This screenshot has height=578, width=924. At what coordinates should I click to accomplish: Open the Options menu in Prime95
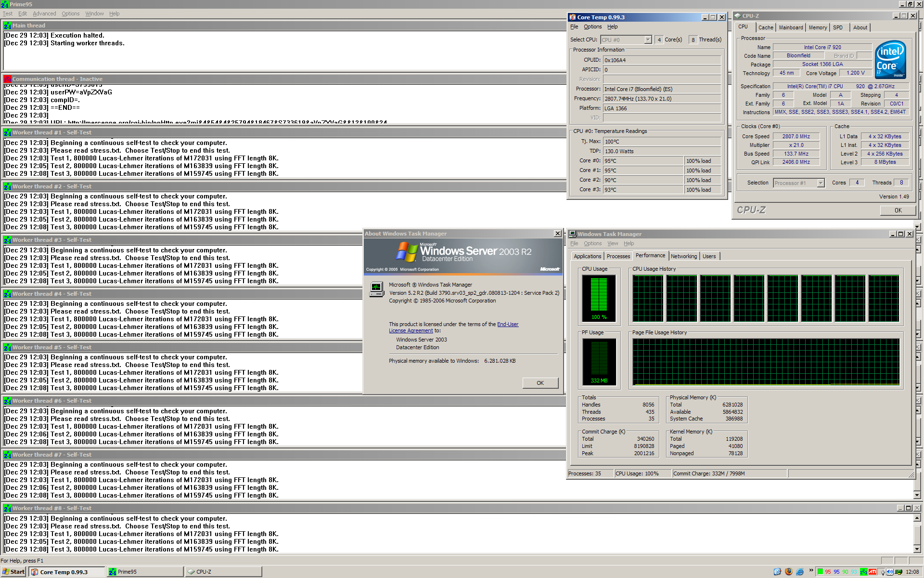point(71,13)
